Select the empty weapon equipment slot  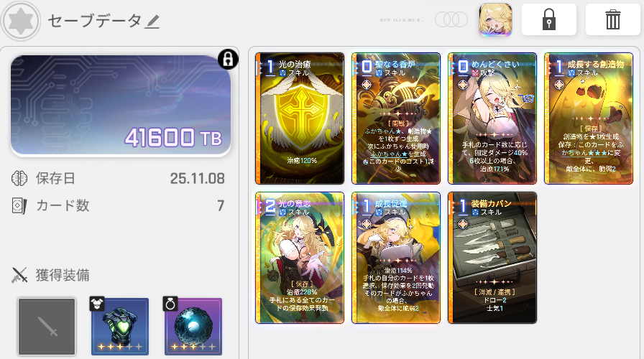47,327
